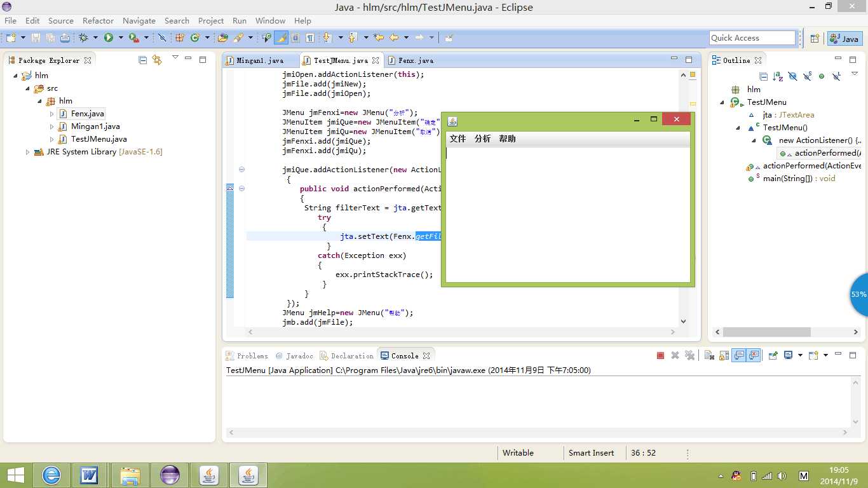Toggle Hide Static Fields and Methods in the Outline
This screenshot has height=488, width=868.
[x=807, y=76]
